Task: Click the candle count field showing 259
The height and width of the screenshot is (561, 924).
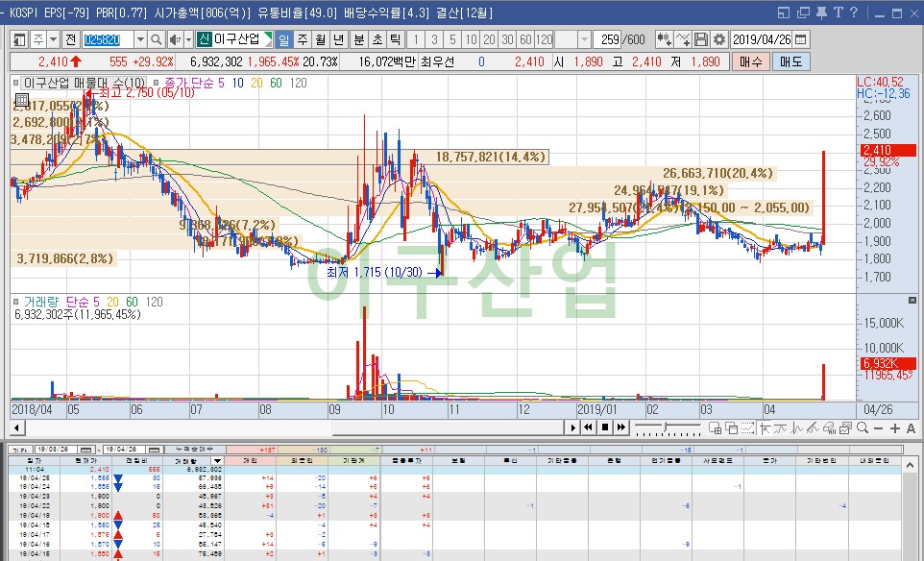Action: (x=607, y=39)
